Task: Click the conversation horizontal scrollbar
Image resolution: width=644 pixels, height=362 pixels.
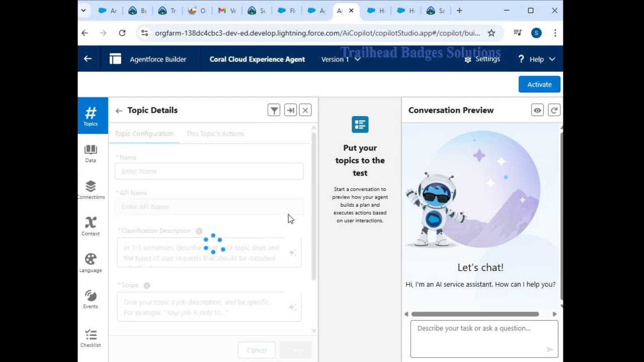Action: point(475,314)
